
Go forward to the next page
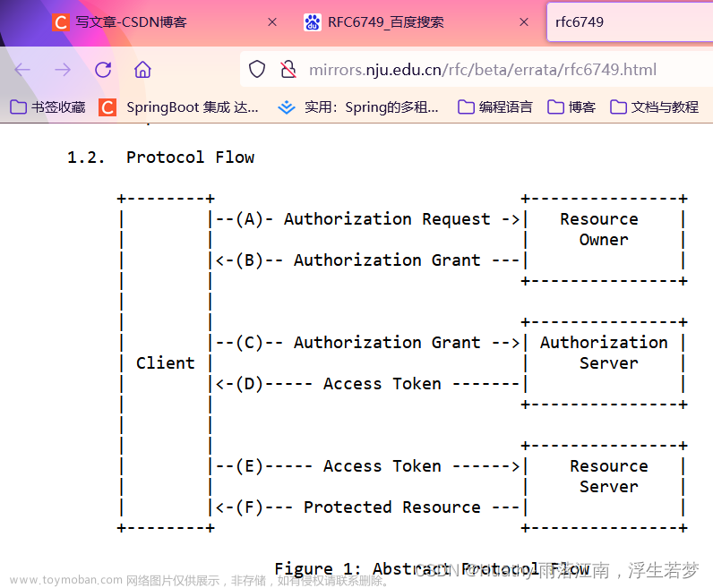[x=63, y=70]
